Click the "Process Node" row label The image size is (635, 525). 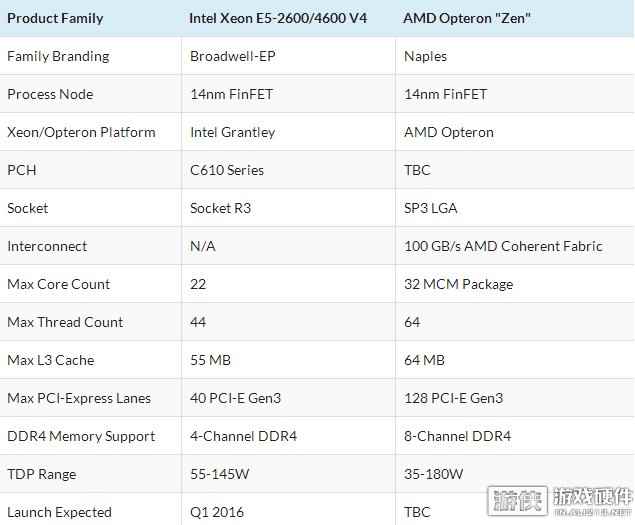(x=50, y=94)
